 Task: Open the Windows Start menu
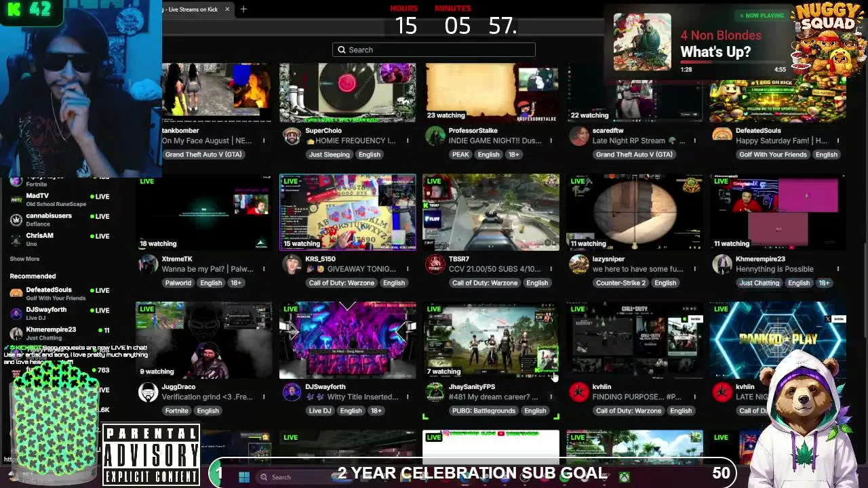(x=244, y=477)
